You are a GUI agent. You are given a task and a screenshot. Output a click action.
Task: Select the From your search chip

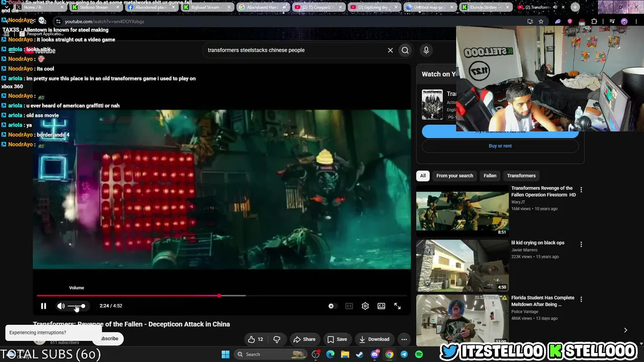pos(455,175)
